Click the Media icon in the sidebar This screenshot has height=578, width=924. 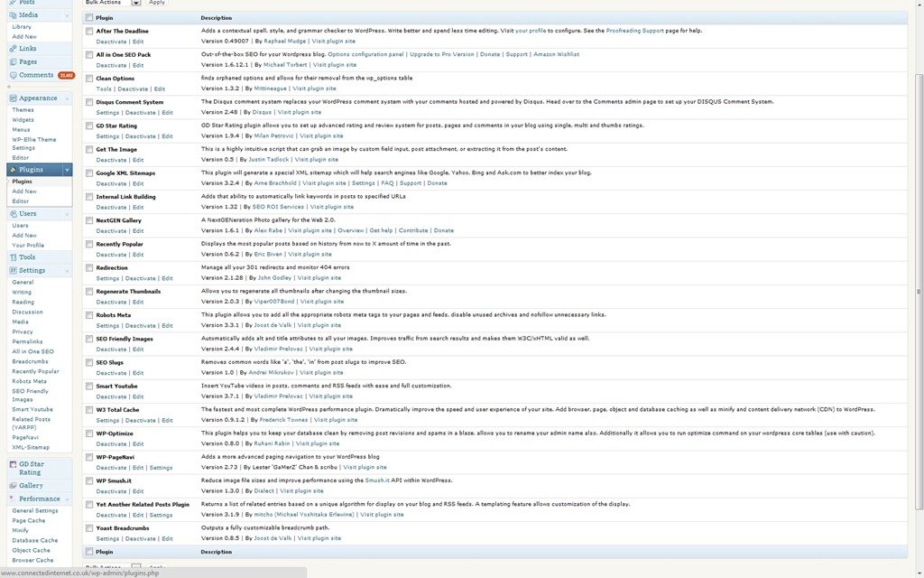[x=13, y=15]
